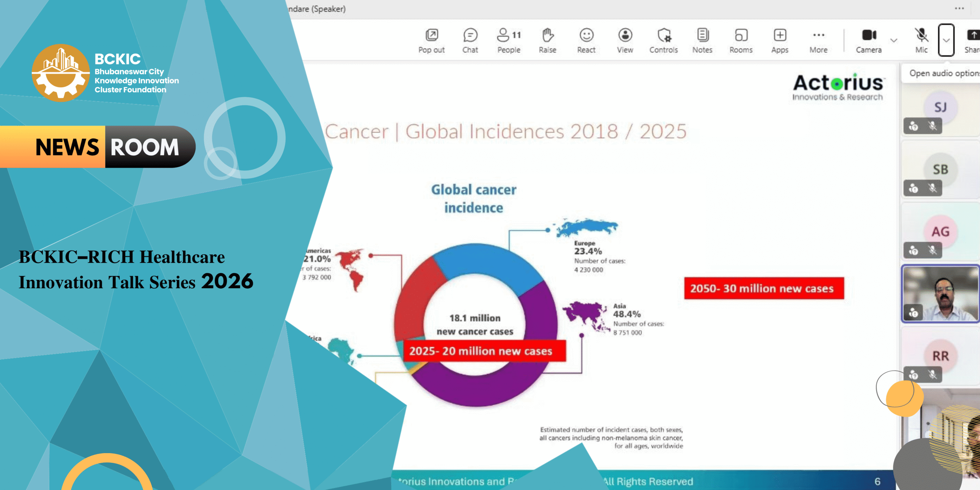Expand the camera options chevron
The image size is (980, 490).
pyautogui.click(x=894, y=40)
